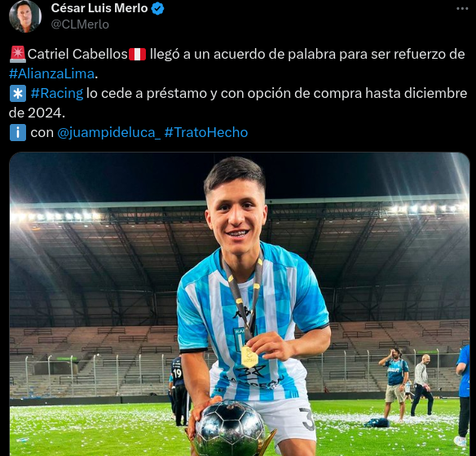Click the 'de 2024.' tweet text
Screen dimensions: 476x456
[x=37, y=113]
